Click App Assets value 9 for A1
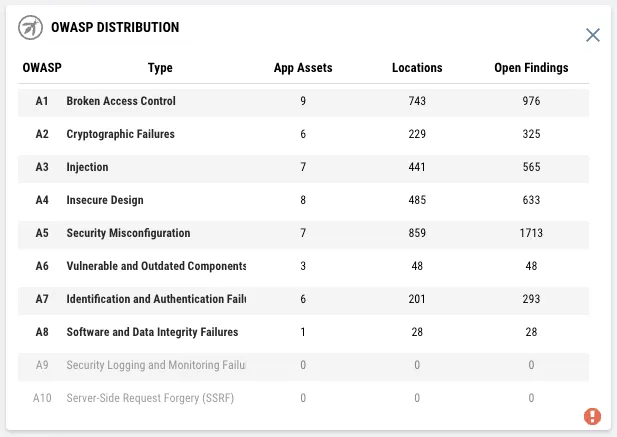This screenshot has height=437, width=617. coord(303,101)
